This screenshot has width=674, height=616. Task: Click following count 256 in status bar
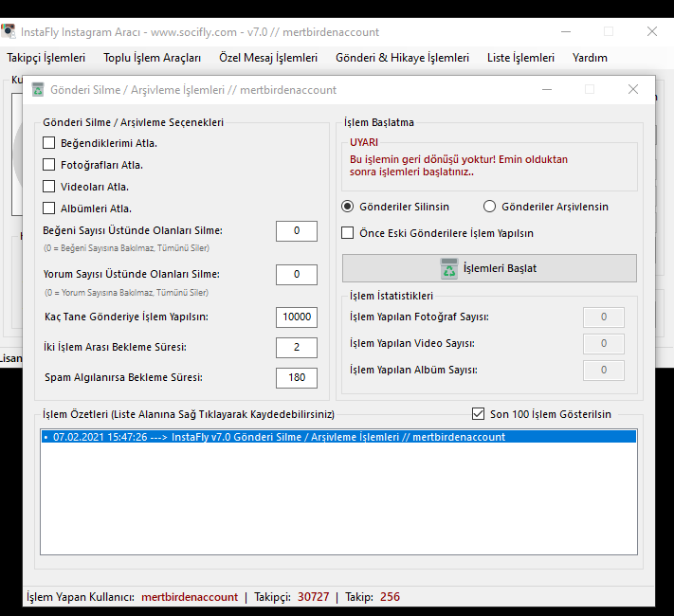click(390, 597)
